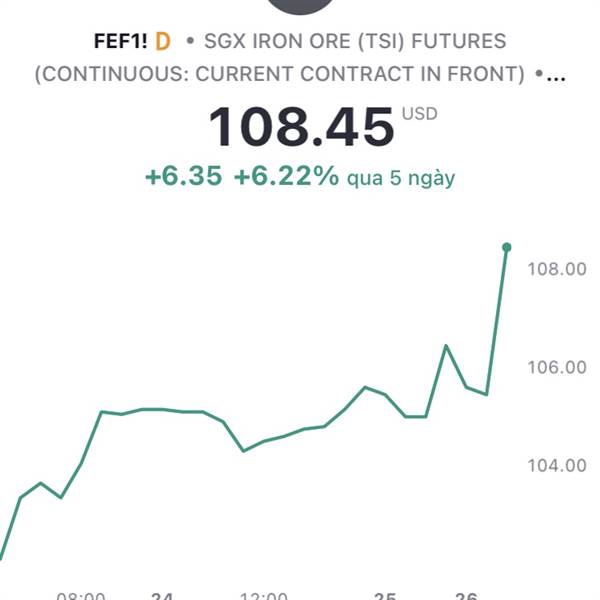Screen dimensions: 600x600
Task: Click the 108.00 price axis label
Action: [x=557, y=269]
